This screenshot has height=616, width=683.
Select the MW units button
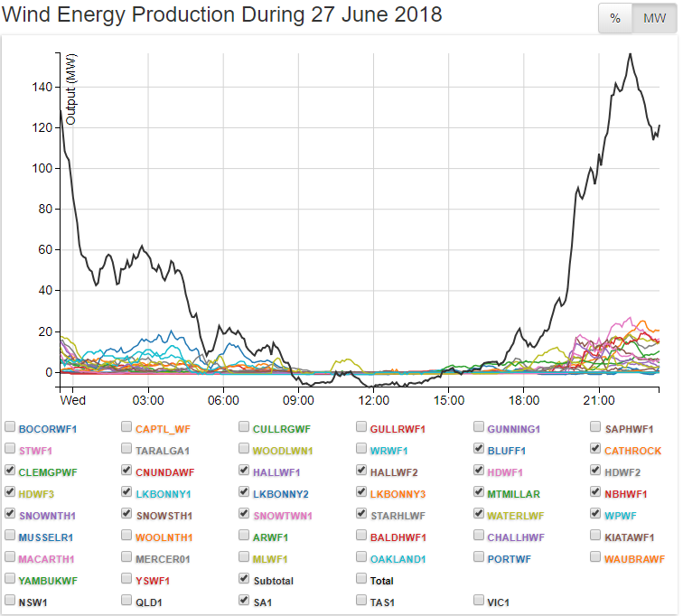(654, 19)
